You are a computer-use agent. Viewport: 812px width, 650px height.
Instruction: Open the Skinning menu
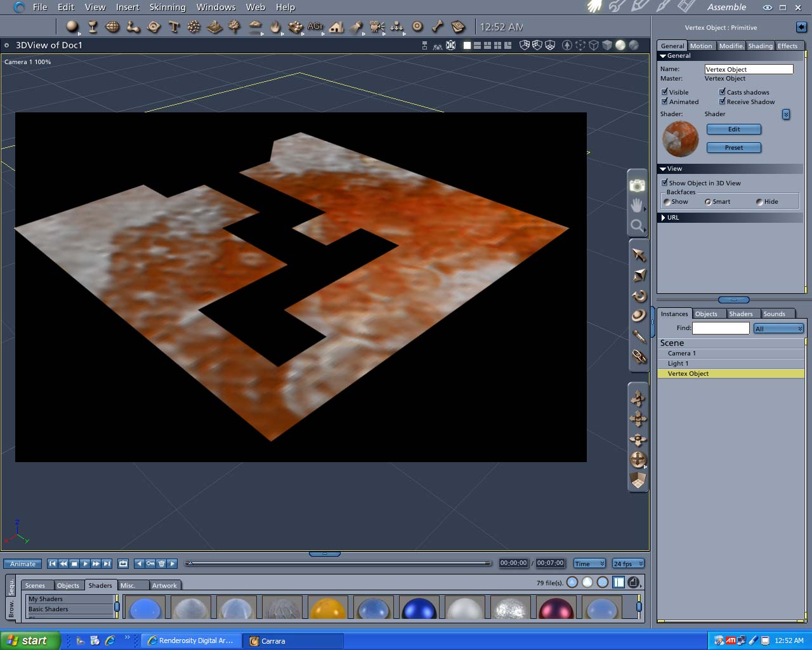pos(167,7)
